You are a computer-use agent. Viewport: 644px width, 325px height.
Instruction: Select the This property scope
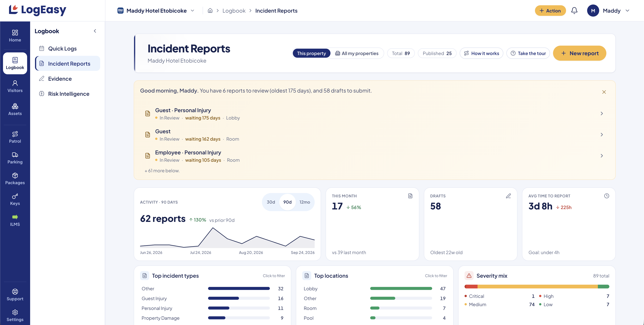[x=311, y=53]
